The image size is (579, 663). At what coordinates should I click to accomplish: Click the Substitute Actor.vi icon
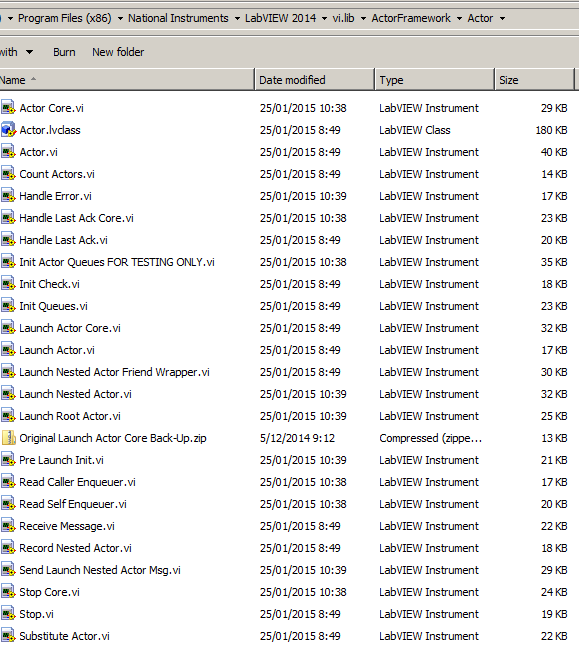click(8, 636)
